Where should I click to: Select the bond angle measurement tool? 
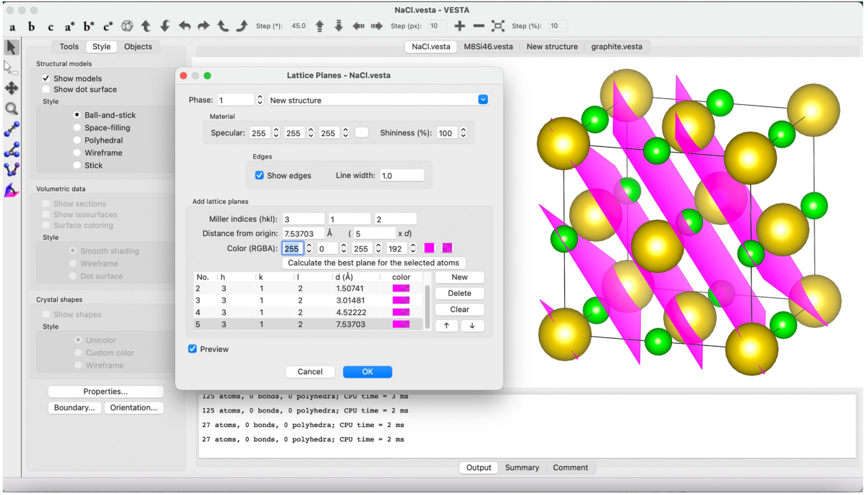[12, 150]
